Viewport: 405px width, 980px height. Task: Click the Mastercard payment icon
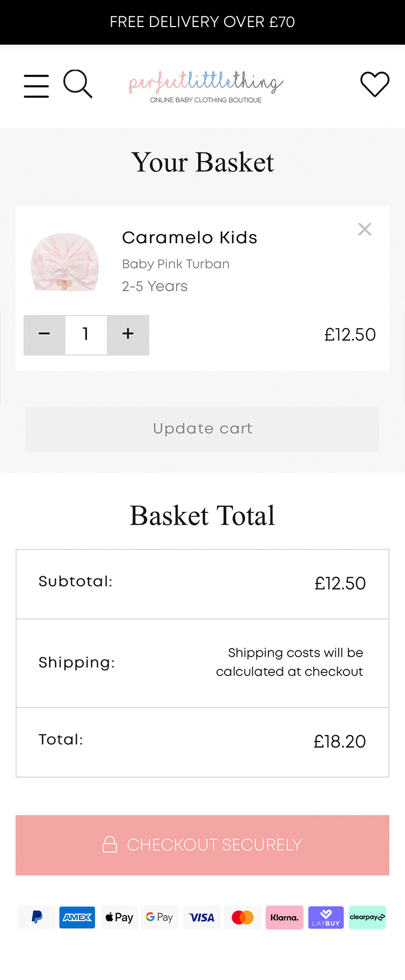coord(242,917)
